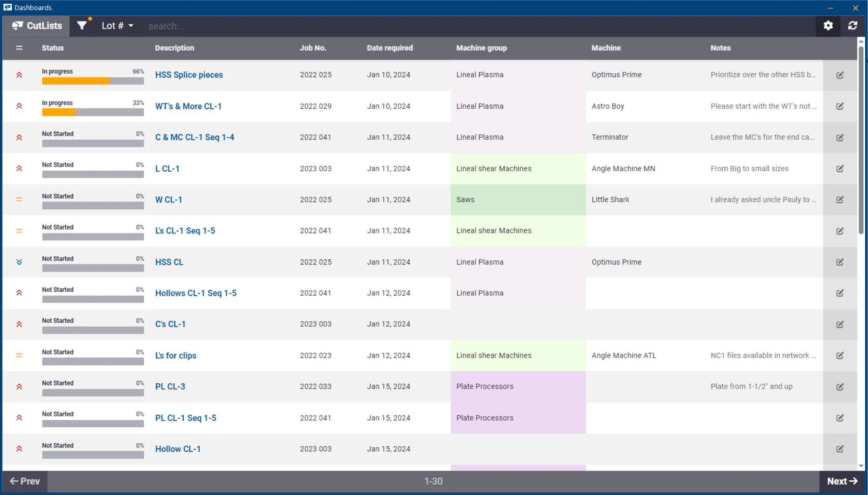Click the refresh arrows icon
The height and width of the screenshot is (495, 868).
tap(852, 26)
